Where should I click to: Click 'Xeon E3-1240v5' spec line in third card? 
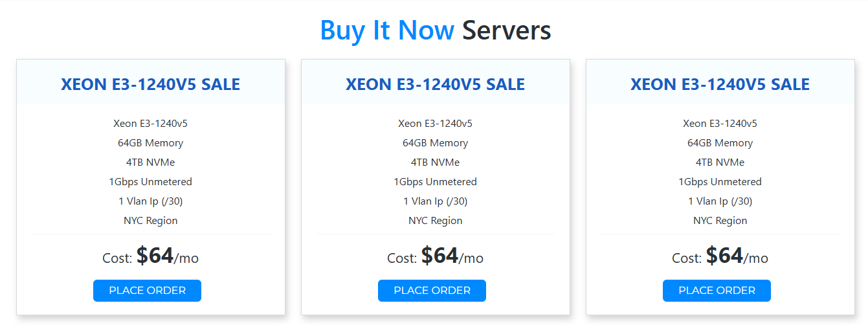720,124
